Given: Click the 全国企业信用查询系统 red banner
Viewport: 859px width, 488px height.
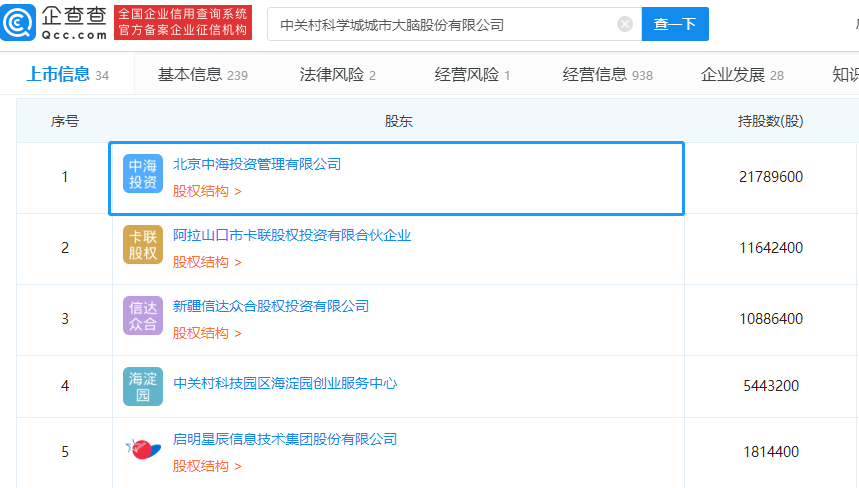Looking at the screenshot, I should coord(183,22).
